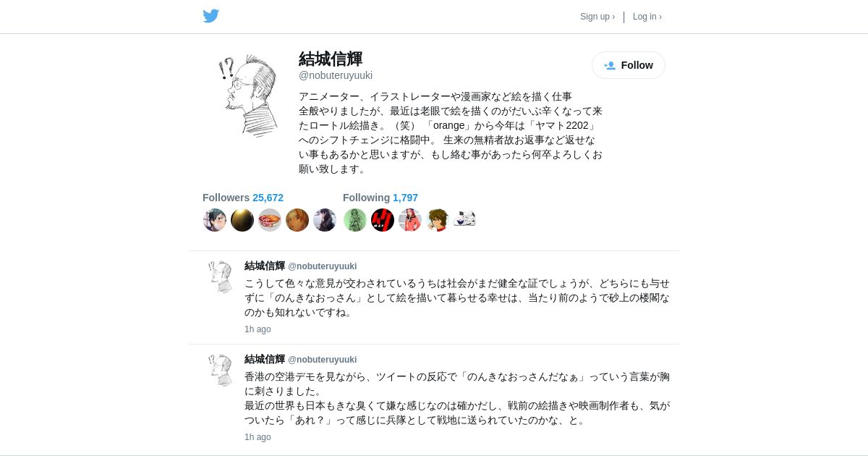Open the Sign up link
Viewport: 868px width, 456px height.
coord(597,17)
